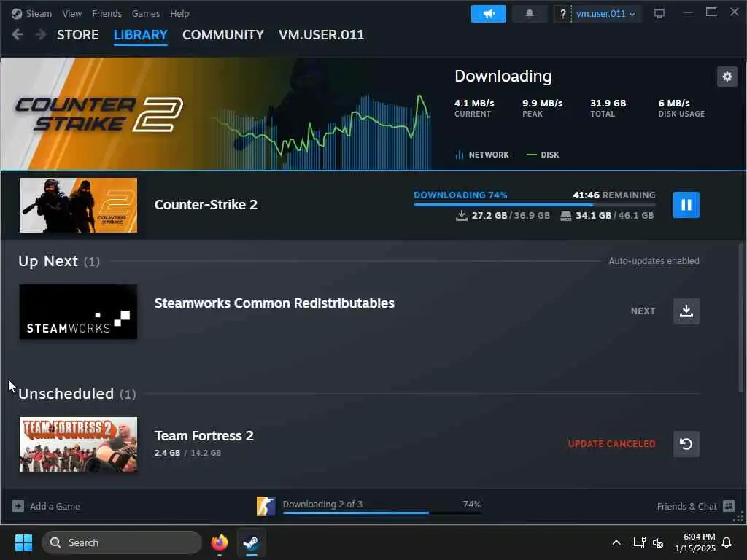This screenshot has width=747, height=560.
Task: Click the Steamworks thumbnail image
Action: point(78,312)
